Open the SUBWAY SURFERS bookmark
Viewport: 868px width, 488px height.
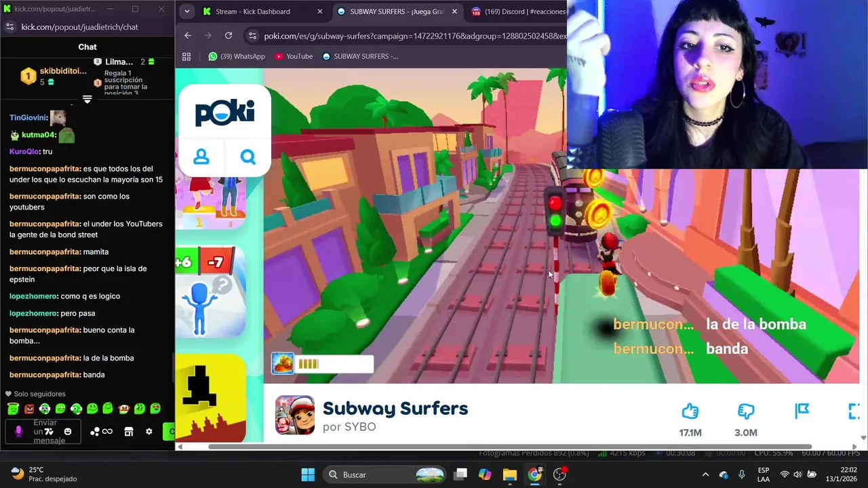coord(360,56)
